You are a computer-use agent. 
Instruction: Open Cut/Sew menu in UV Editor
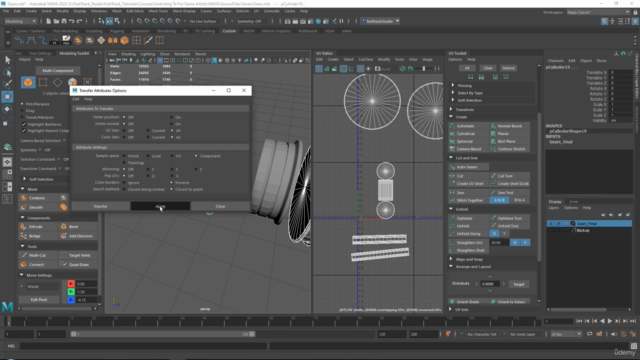[365, 59]
